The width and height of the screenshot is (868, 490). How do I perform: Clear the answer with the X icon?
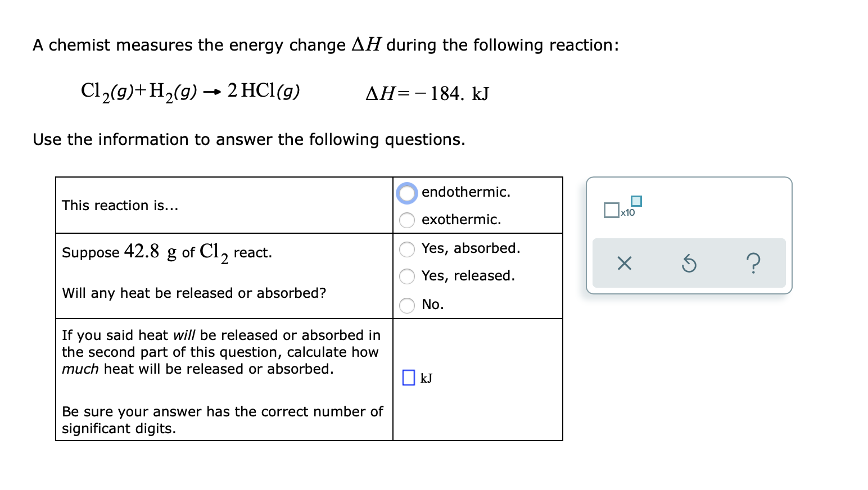pos(624,263)
